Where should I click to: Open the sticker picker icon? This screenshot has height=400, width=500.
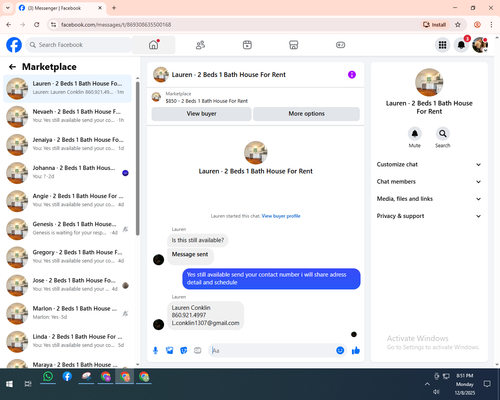click(184, 350)
